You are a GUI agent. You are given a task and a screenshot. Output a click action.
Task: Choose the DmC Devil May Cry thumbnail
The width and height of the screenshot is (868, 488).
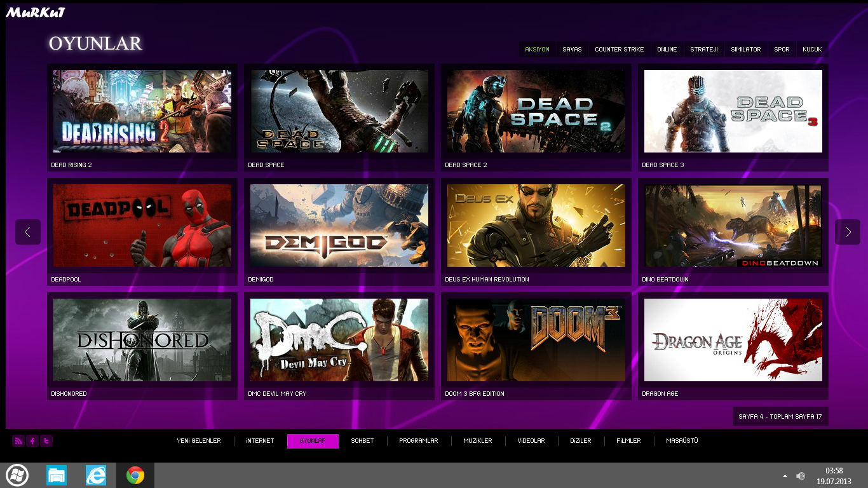339,340
